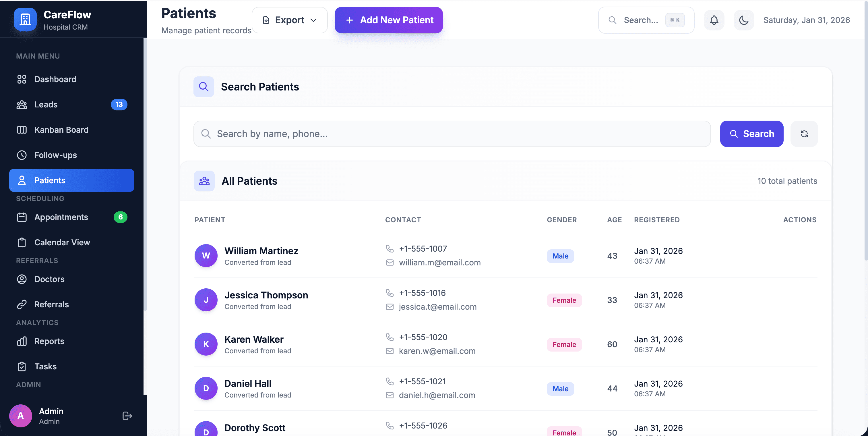868x436 pixels.
Task: Open the Export dropdown
Action: click(x=289, y=20)
